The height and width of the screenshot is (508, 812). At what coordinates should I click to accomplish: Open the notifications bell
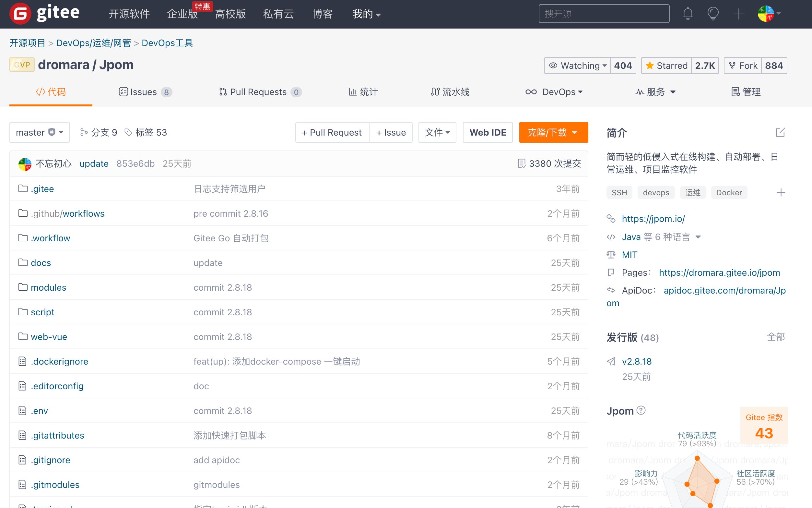[x=688, y=14]
